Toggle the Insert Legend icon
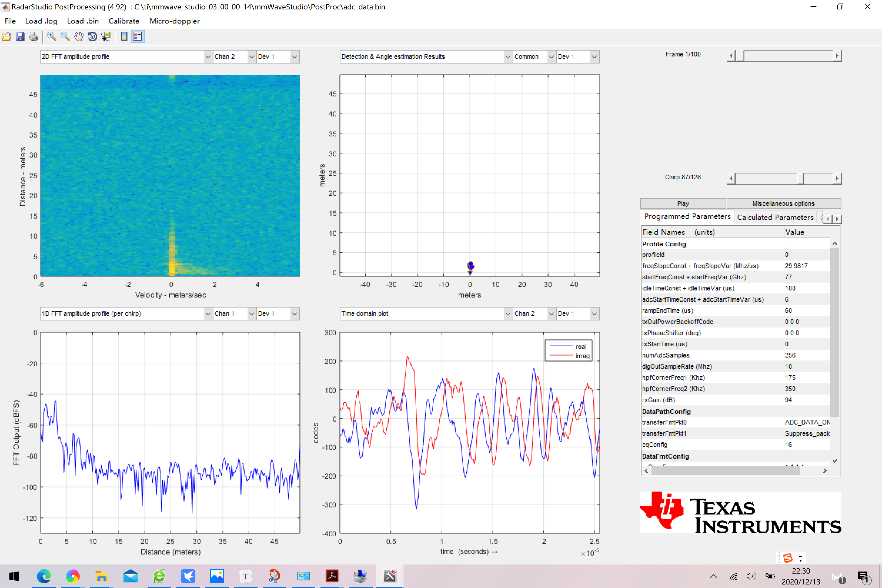Screen dimensions: 882x588 click(138, 36)
